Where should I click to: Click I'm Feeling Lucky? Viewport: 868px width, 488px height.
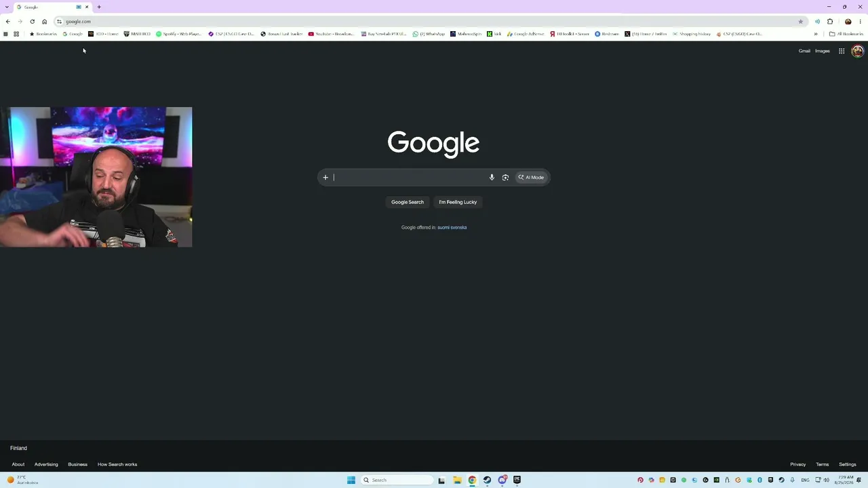click(458, 202)
